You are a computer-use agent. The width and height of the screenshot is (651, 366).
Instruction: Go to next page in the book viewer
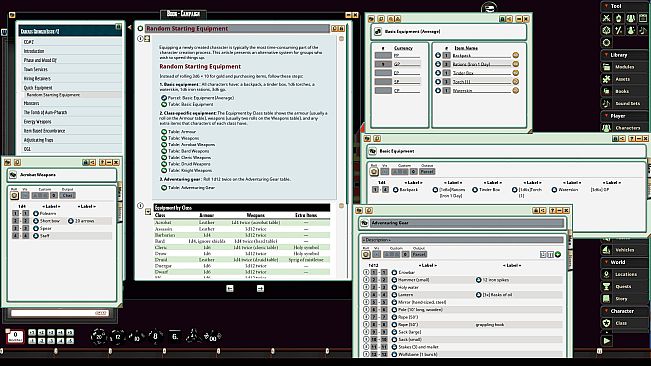260,288
